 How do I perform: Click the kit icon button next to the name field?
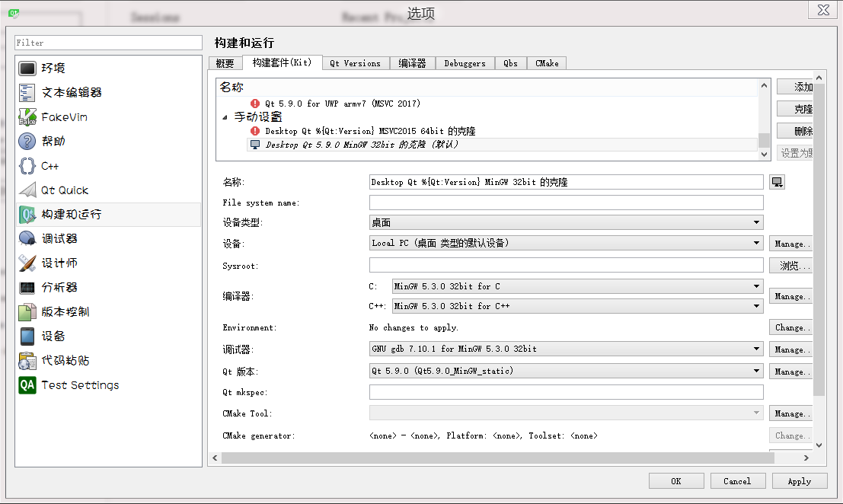point(777,182)
